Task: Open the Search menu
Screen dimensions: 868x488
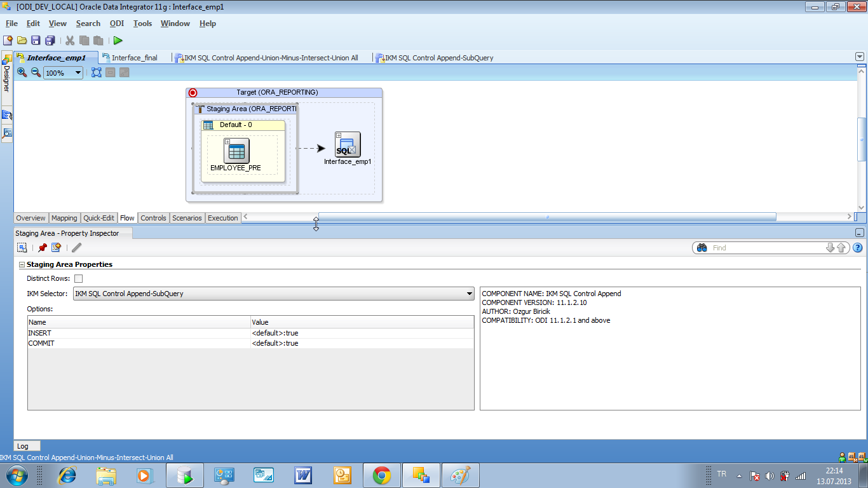Action: pos(88,24)
